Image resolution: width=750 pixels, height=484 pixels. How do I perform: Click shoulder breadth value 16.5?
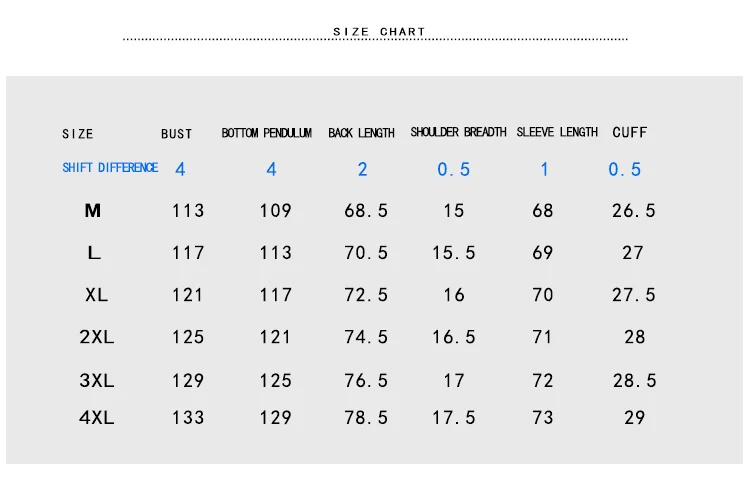453,337
